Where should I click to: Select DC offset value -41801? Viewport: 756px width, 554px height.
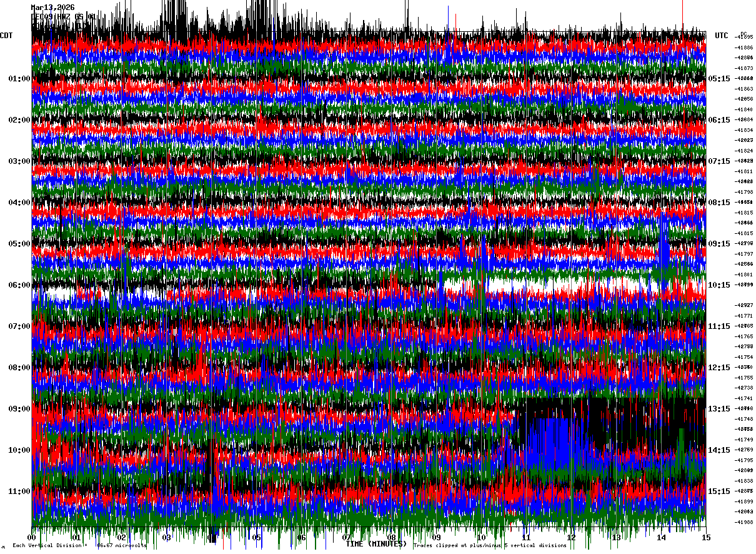click(744, 274)
